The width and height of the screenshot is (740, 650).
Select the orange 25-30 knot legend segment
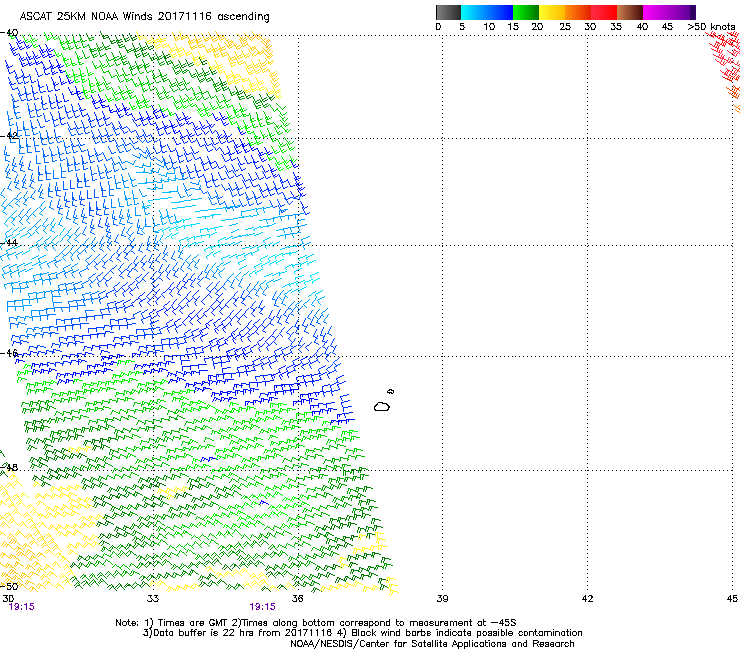(x=578, y=12)
